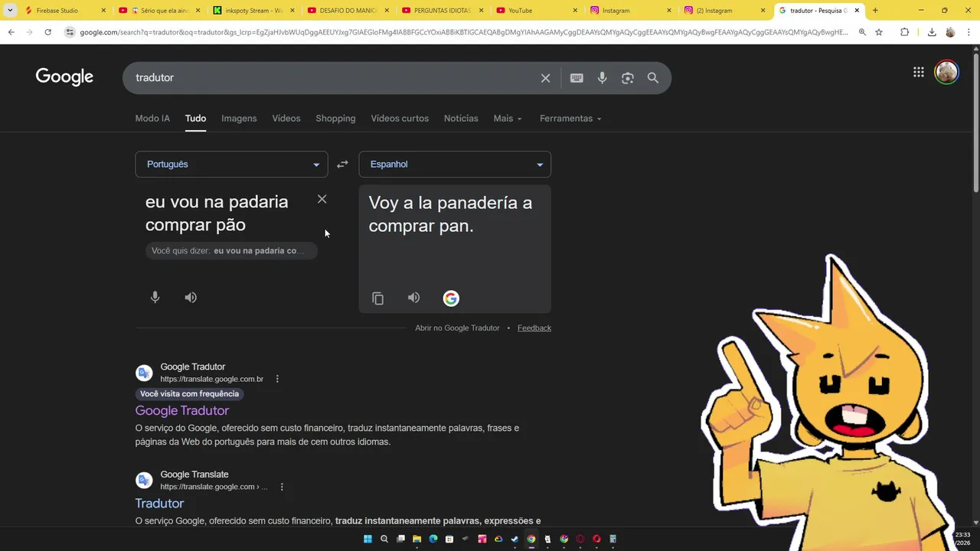Image resolution: width=980 pixels, height=551 pixels.
Task: Listen to the Portuguese source text
Action: pyautogui.click(x=191, y=298)
